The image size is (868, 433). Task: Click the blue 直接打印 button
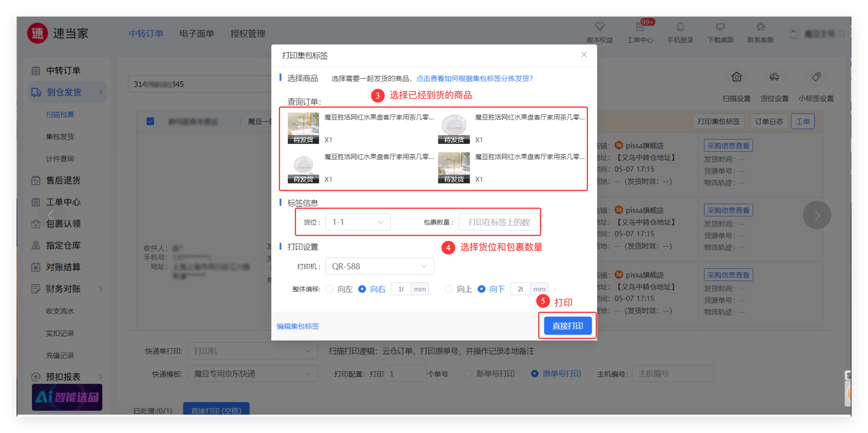pyautogui.click(x=568, y=326)
